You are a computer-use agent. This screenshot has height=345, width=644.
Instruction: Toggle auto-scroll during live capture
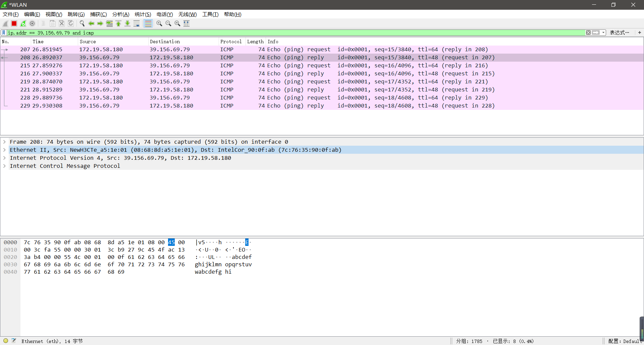coord(137,23)
